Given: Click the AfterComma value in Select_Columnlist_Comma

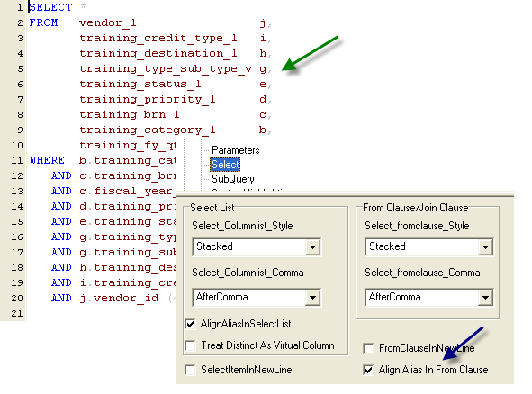Looking at the screenshot, I should coord(222,297).
